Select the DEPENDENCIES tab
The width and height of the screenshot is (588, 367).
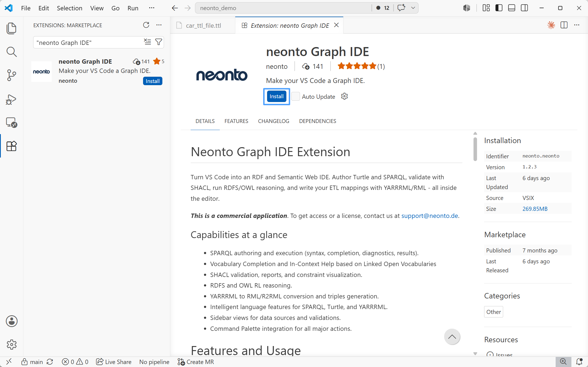(318, 121)
